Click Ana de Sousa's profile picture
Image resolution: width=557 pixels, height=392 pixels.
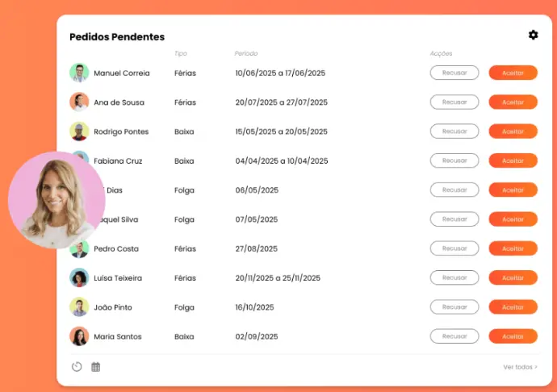point(79,102)
